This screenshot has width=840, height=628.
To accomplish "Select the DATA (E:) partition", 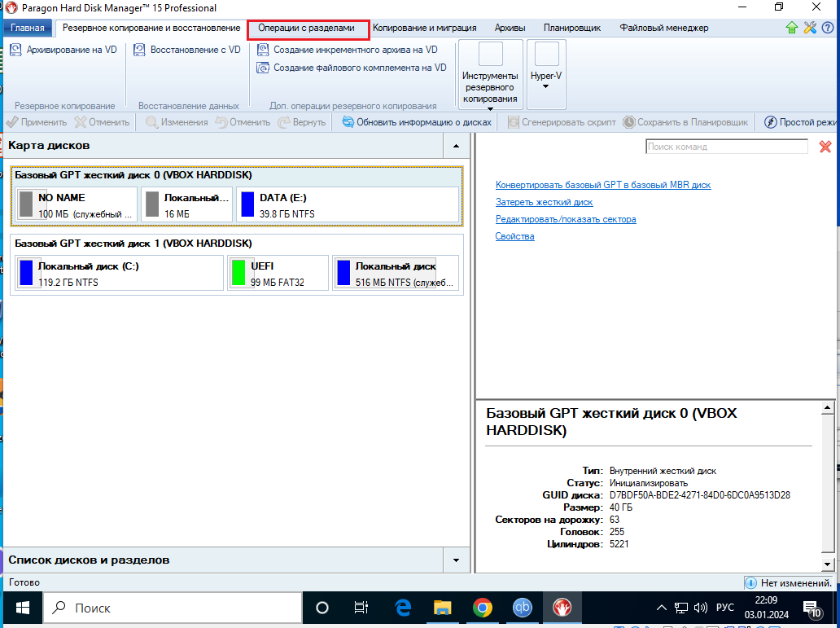I will click(348, 204).
